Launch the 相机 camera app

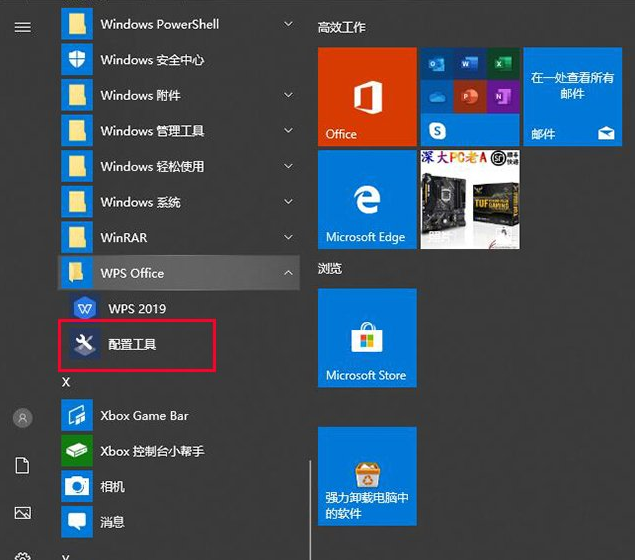pos(112,486)
